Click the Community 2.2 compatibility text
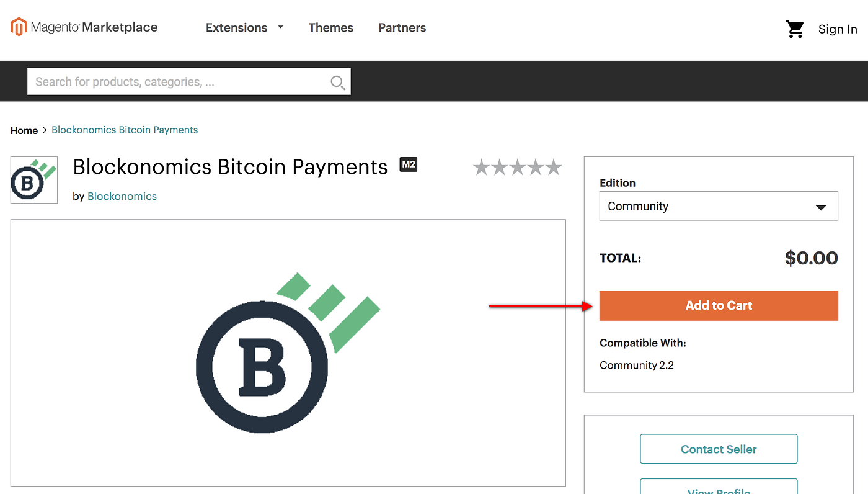The width and height of the screenshot is (868, 494). click(637, 365)
